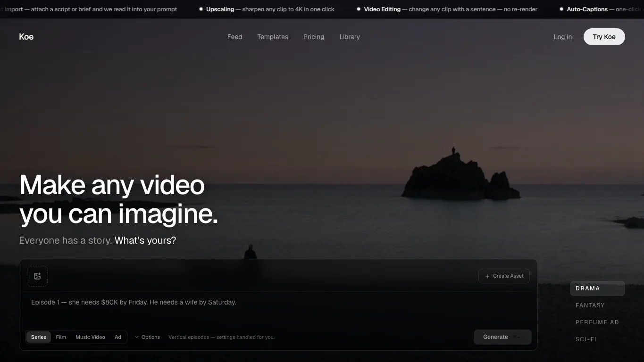Select the Series mode tab
Image resolution: width=644 pixels, height=362 pixels.
pyautogui.click(x=39, y=337)
